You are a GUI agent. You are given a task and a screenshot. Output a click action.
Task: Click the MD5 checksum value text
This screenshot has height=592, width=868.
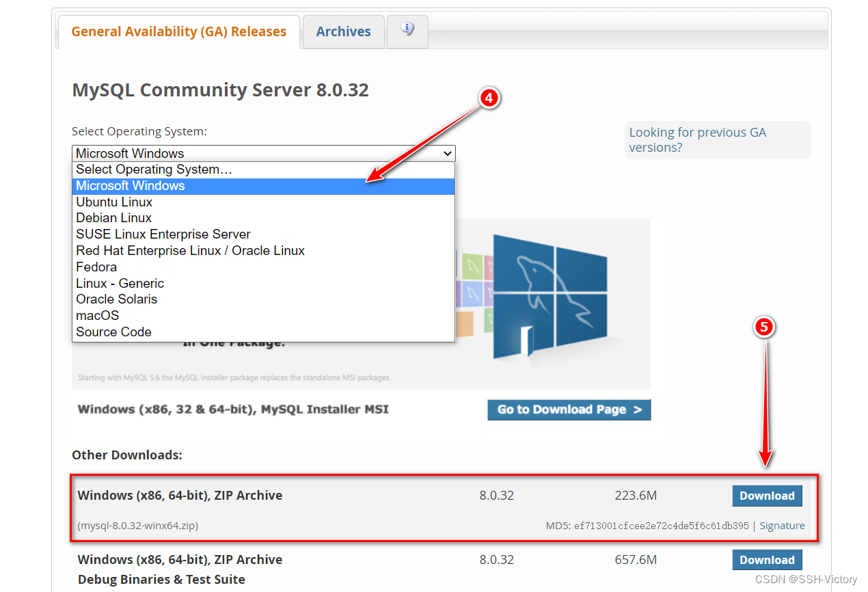pyautogui.click(x=662, y=526)
